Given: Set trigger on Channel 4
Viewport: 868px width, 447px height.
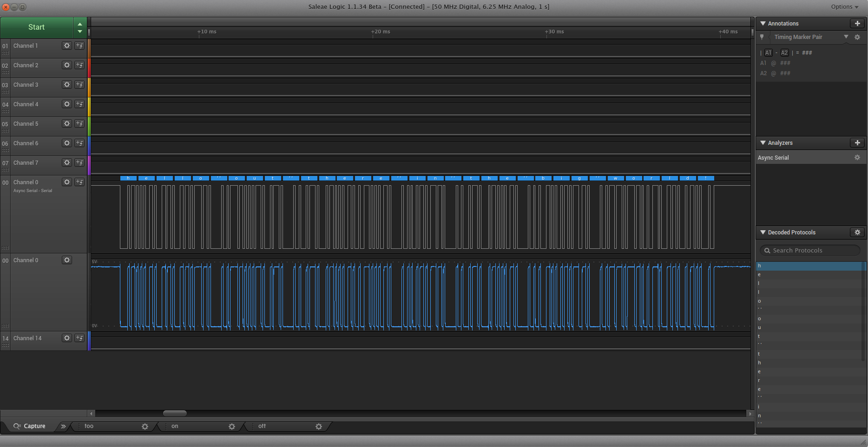Looking at the screenshot, I should tap(79, 104).
